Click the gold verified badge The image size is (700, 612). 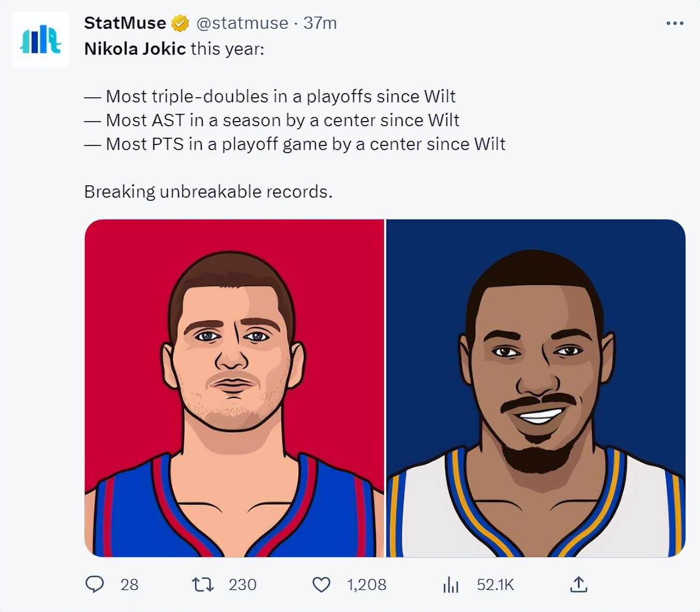180,23
